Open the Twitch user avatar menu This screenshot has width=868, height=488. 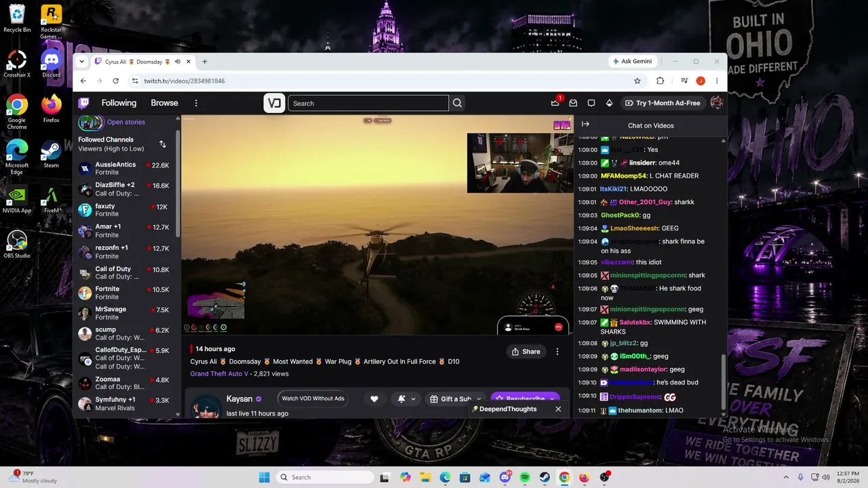(716, 103)
